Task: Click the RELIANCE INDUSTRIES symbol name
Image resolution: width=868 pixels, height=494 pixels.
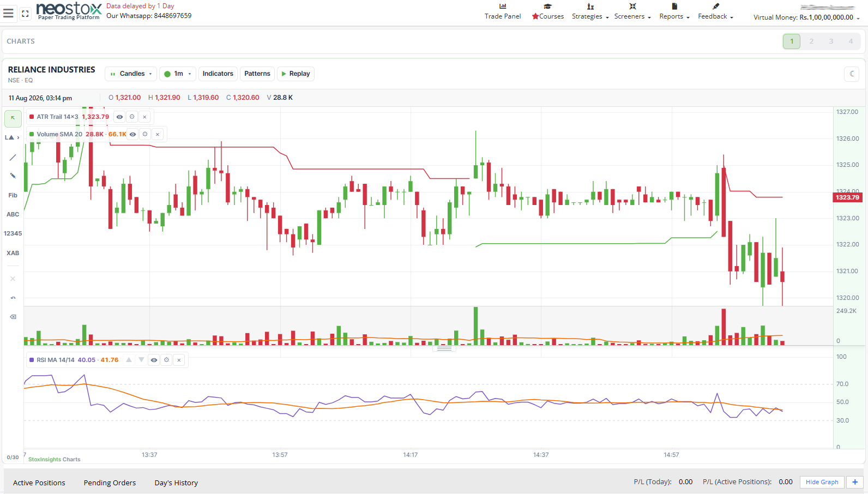Action: pos(51,70)
